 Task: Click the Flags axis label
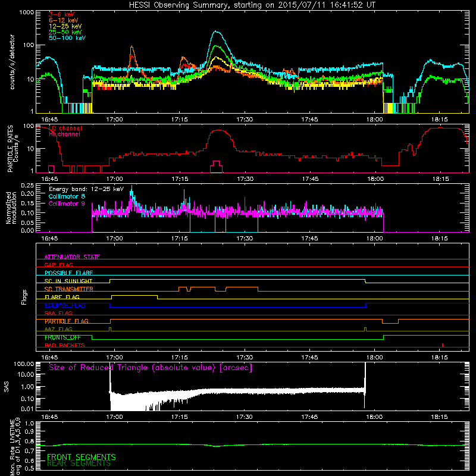click(24, 297)
